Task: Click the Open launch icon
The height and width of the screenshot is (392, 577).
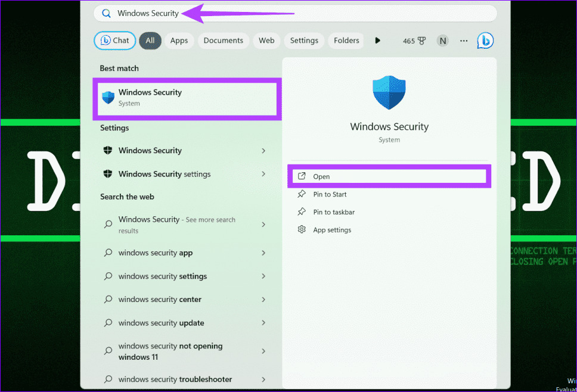Action: tap(302, 176)
